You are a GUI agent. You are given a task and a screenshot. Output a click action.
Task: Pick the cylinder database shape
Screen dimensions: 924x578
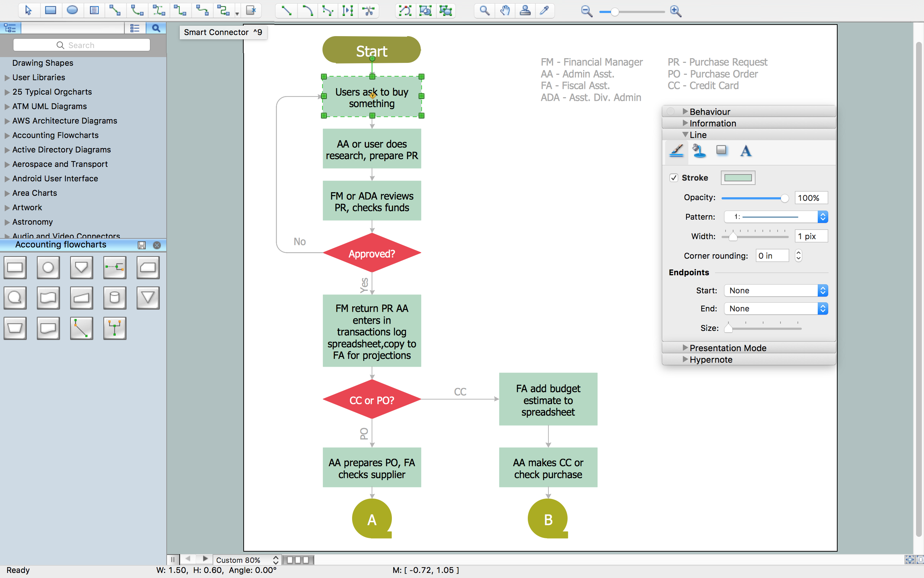pyautogui.click(x=115, y=298)
